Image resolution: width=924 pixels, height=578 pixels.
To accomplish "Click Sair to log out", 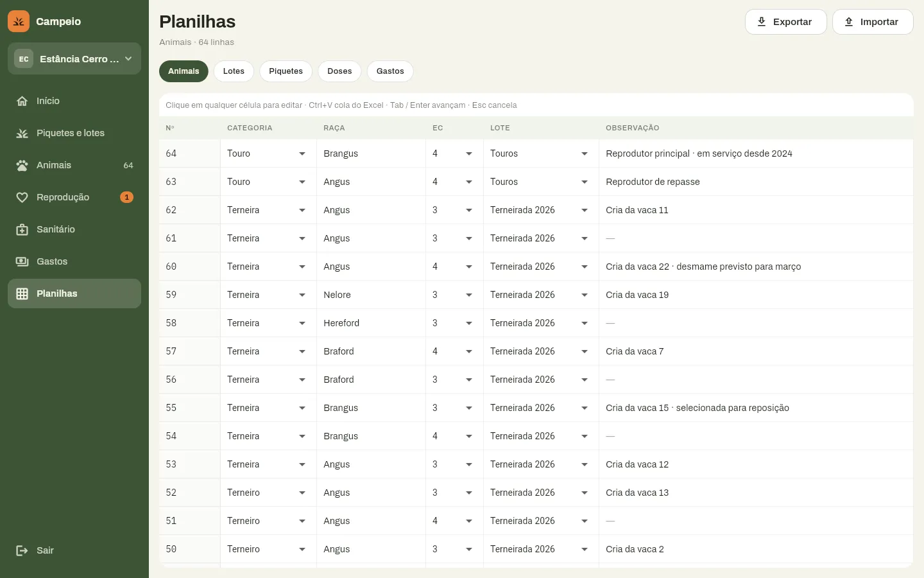I will point(74,550).
